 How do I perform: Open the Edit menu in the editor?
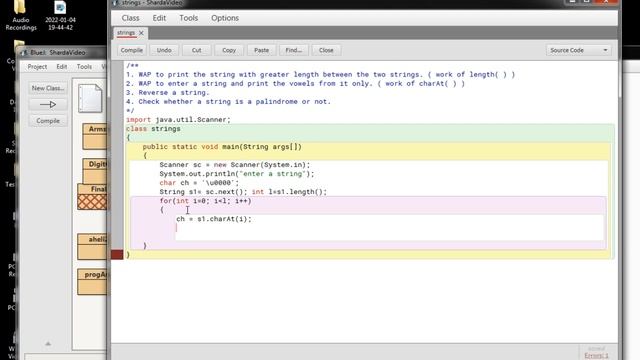[159, 18]
